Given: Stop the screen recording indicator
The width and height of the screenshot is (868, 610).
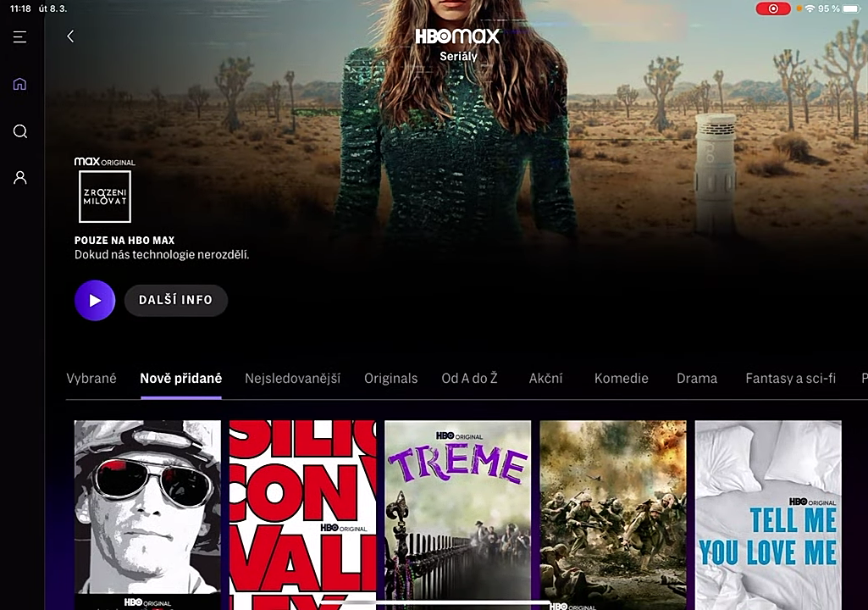Looking at the screenshot, I should point(772,8).
